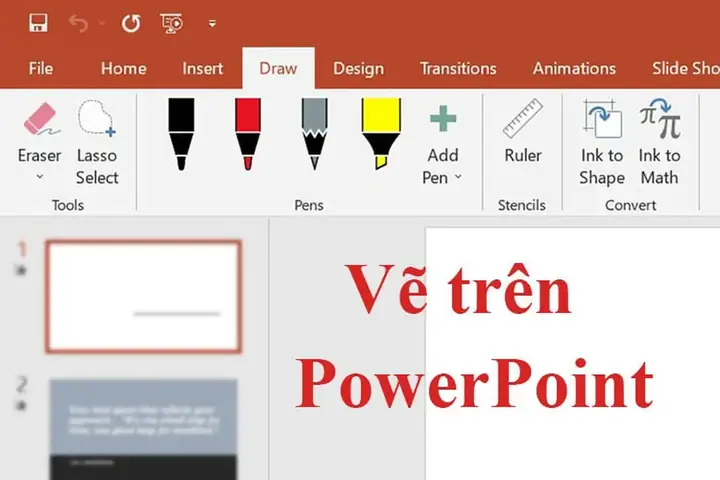Click the Redo/Repeat circular arrow icon
This screenshot has height=480, width=720.
click(131, 23)
